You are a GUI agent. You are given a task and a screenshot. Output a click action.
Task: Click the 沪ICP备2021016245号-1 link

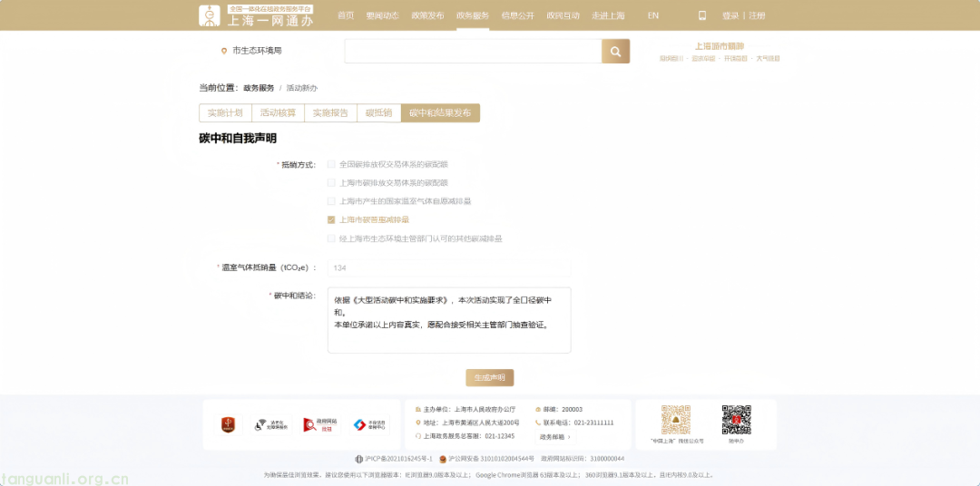tap(398, 459)
